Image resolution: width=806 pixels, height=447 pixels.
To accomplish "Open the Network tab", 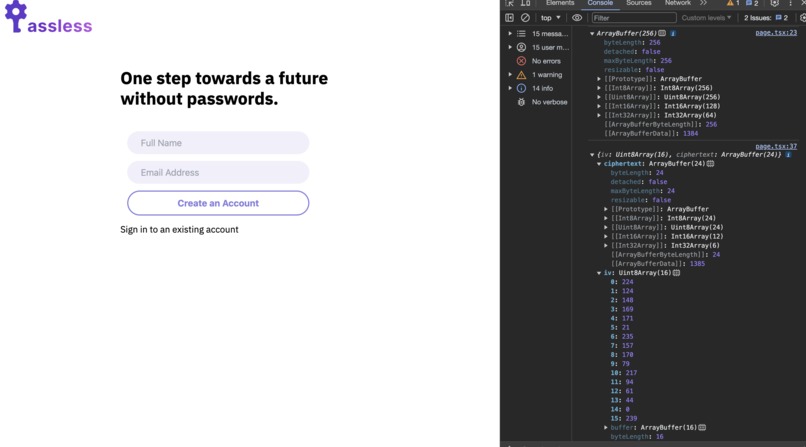I will [677, 3].
